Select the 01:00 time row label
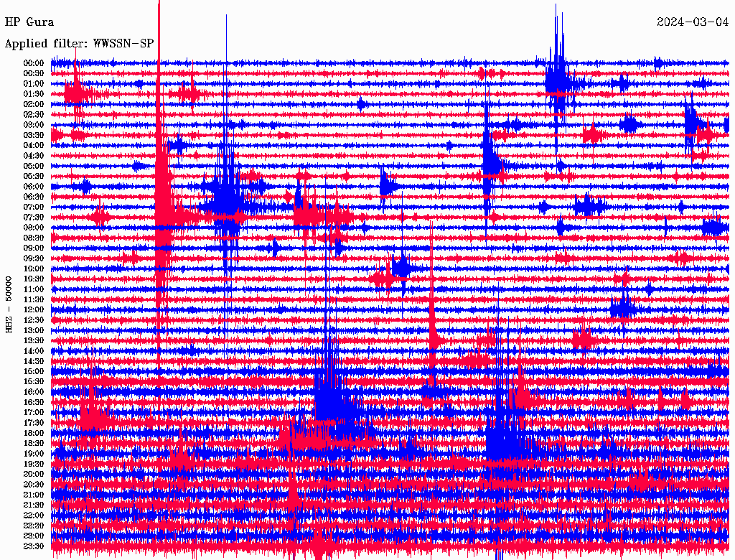Screen dimensions: 735x560 [33, 84]
